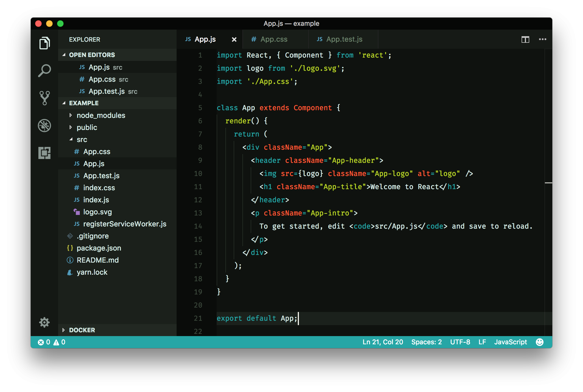The width and height of the screenshot is (583, 392).
Task: Click JS icon beside index.js in tree
Action: click(x=77, y=200)
